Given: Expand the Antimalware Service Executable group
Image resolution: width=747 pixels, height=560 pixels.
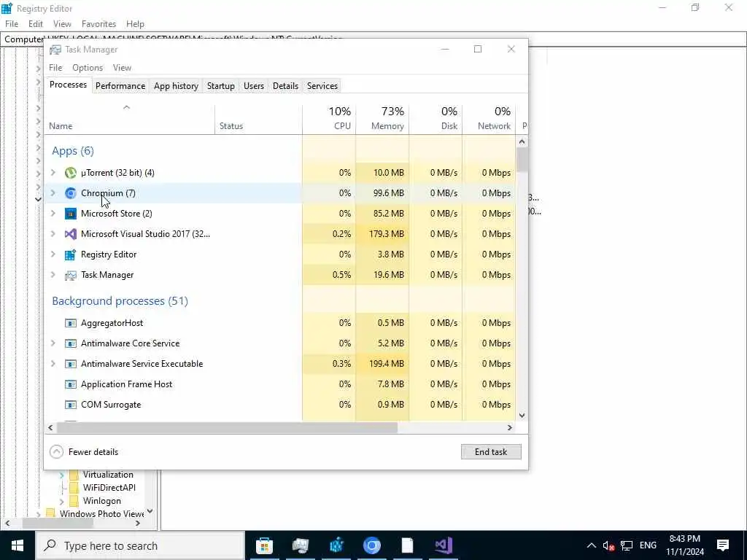Looking at the screenshot, I should coord(53,364).
